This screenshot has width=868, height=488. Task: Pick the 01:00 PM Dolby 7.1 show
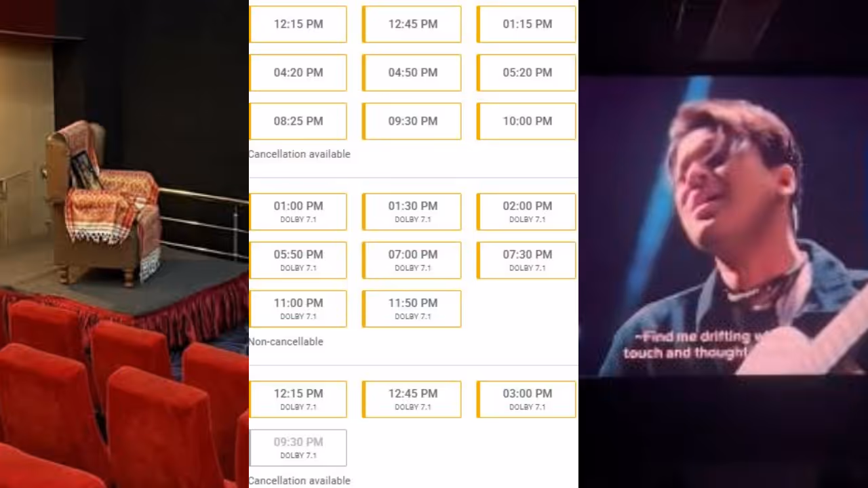coord(298,211)
